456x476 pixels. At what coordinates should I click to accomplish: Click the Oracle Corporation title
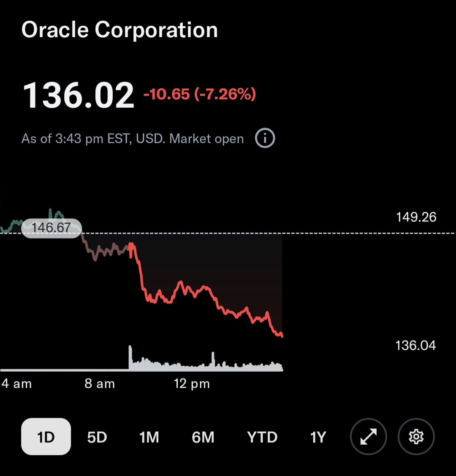[x=119, y=30]
